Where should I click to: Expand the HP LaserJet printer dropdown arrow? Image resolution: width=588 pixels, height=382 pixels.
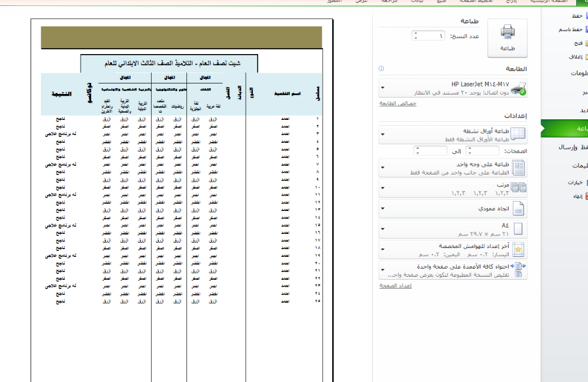[383, 88]
